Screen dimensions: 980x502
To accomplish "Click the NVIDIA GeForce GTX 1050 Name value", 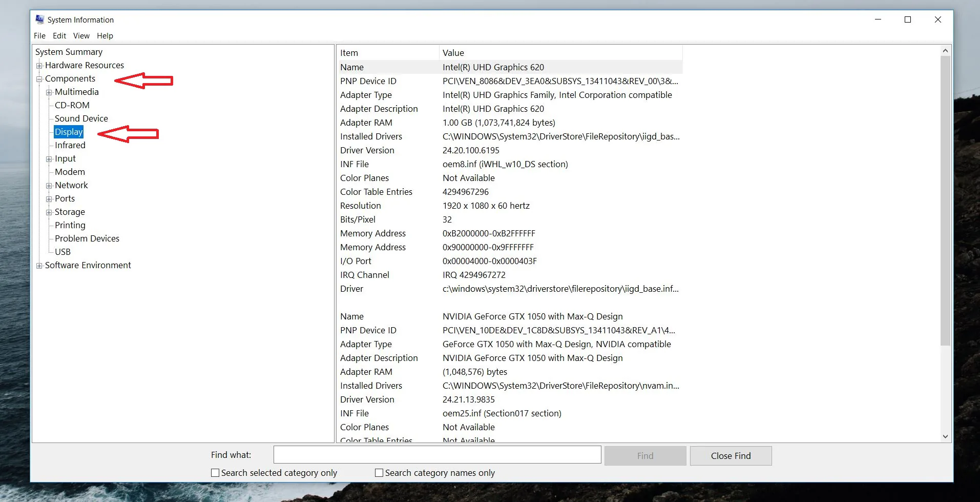I will [x=533, y=316].
